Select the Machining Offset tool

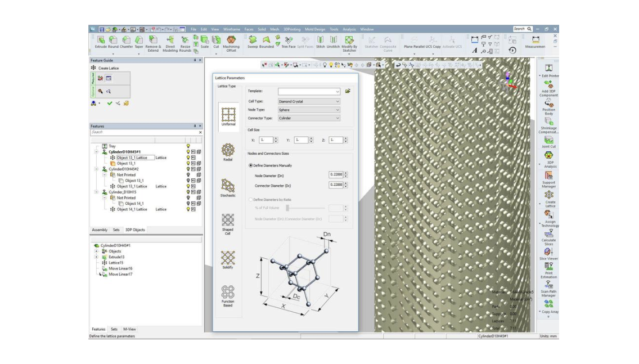(231, 44)
